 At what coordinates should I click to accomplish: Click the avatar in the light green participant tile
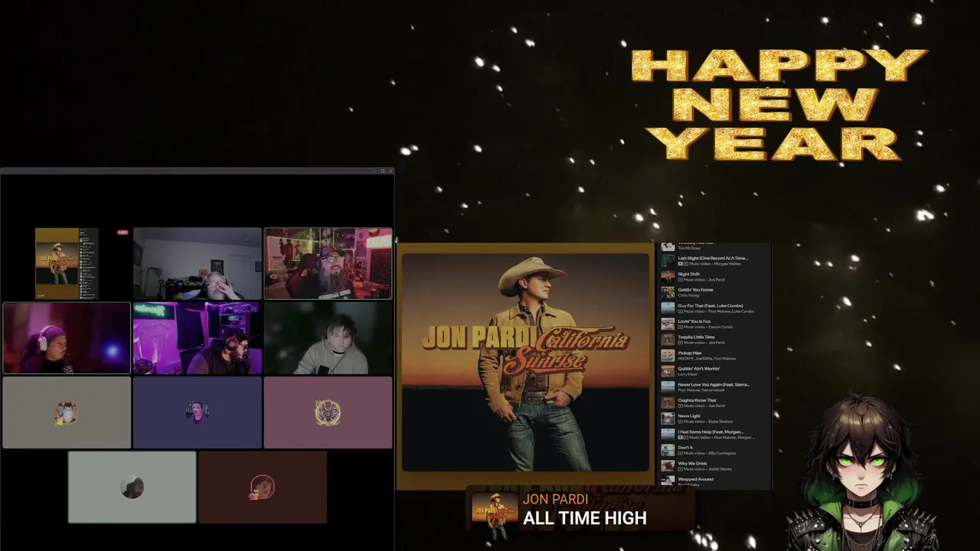point(132,487)
